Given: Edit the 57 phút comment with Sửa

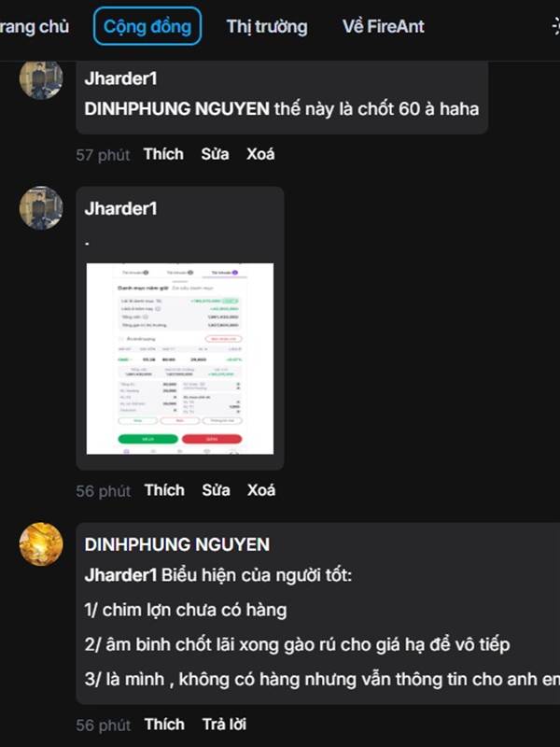Looking at the screenshot, I should tap(215, 154).
